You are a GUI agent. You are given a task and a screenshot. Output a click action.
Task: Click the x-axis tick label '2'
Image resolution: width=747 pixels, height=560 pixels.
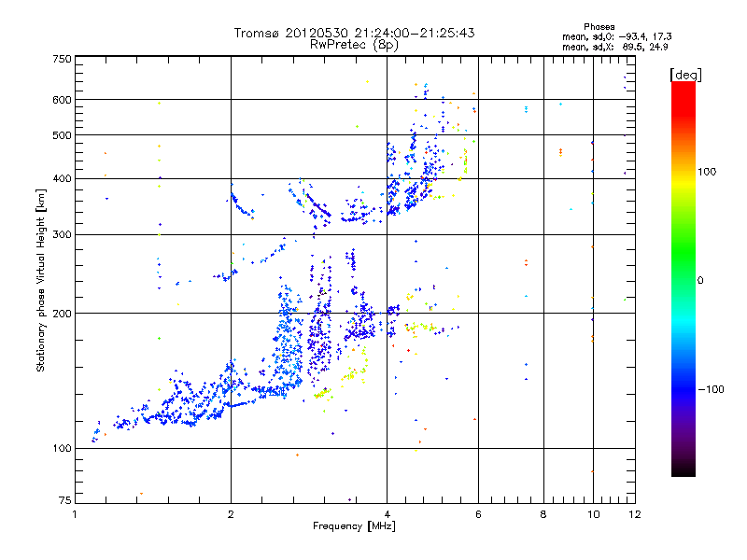[231, 514]
